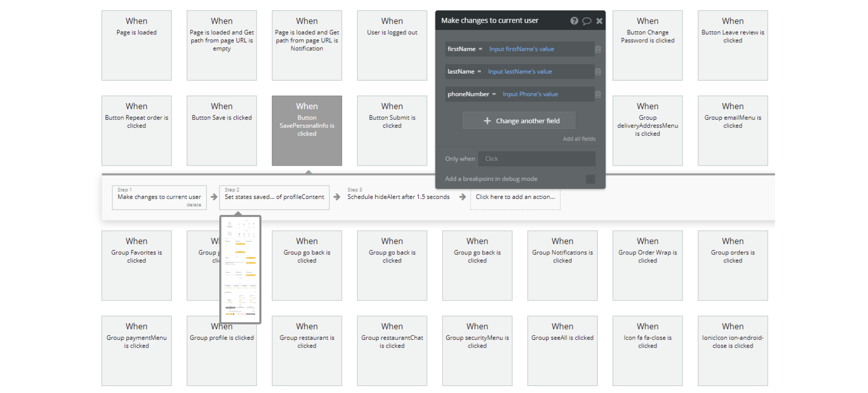Delete the firstName field with trash icon
The width and height of the screenshot is (868, 393).
point(598,49)
